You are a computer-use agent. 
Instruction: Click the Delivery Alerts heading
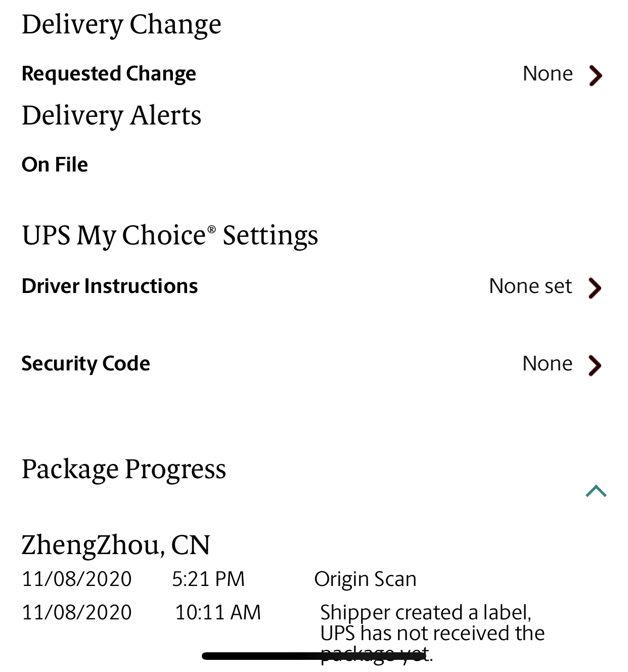[111, 116]
